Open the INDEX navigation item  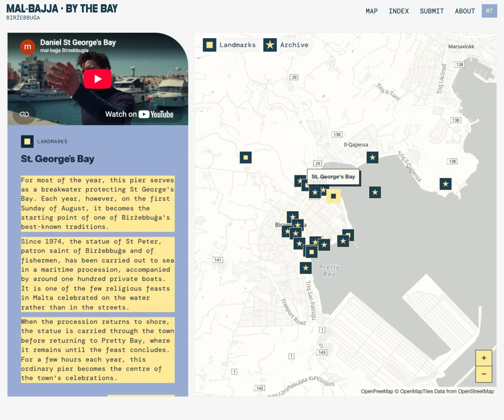point(399,11)
